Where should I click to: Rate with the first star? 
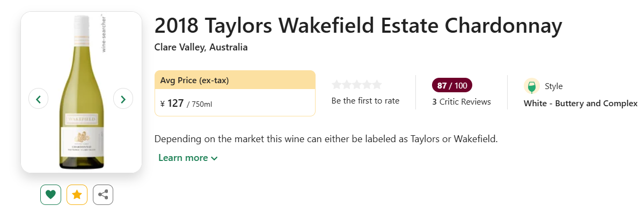tap(337, 85)
